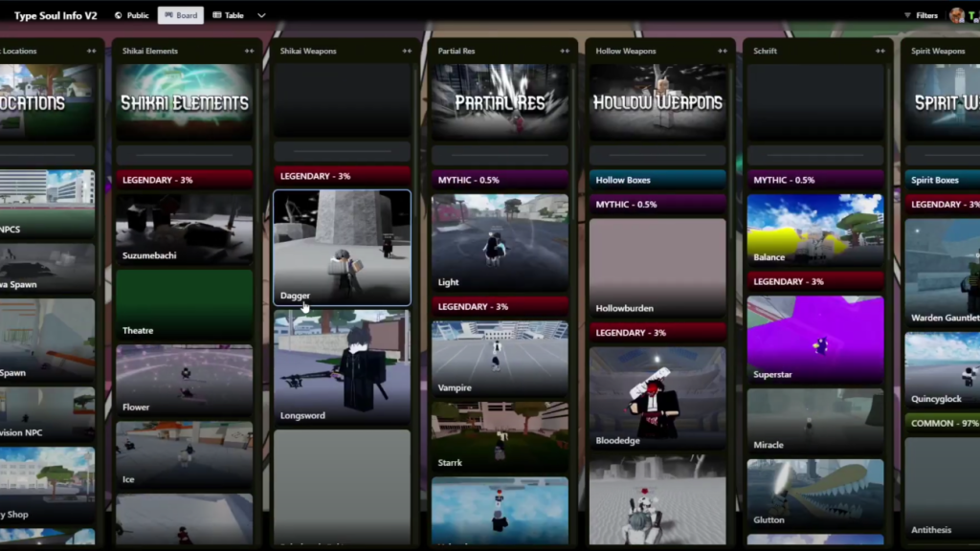Collapse the Schrift list

pos(880,51)
